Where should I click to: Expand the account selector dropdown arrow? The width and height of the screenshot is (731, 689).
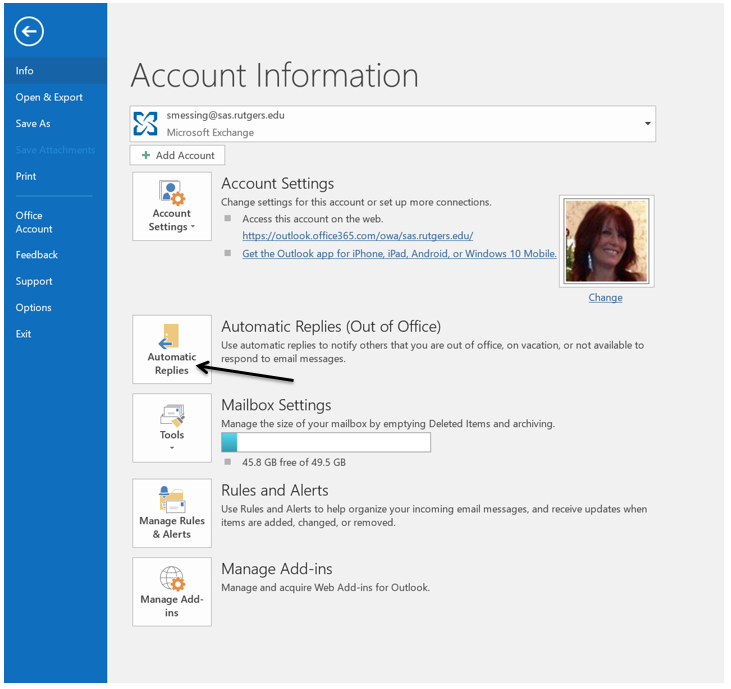click(x=648, y=124)
